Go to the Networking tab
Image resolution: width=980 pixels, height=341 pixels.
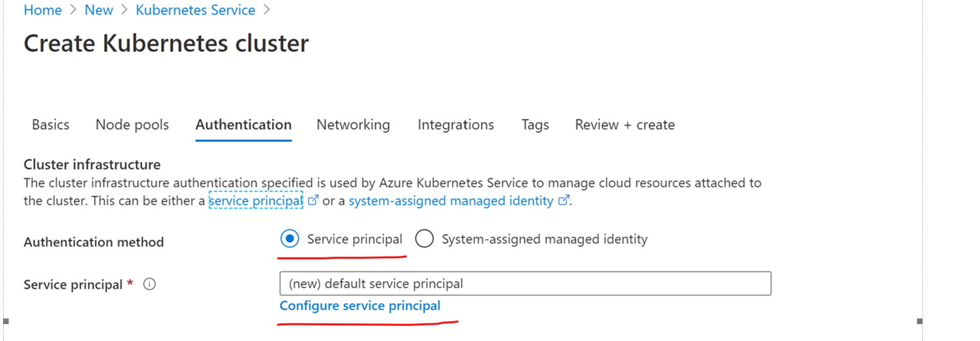tap(353, 125)
